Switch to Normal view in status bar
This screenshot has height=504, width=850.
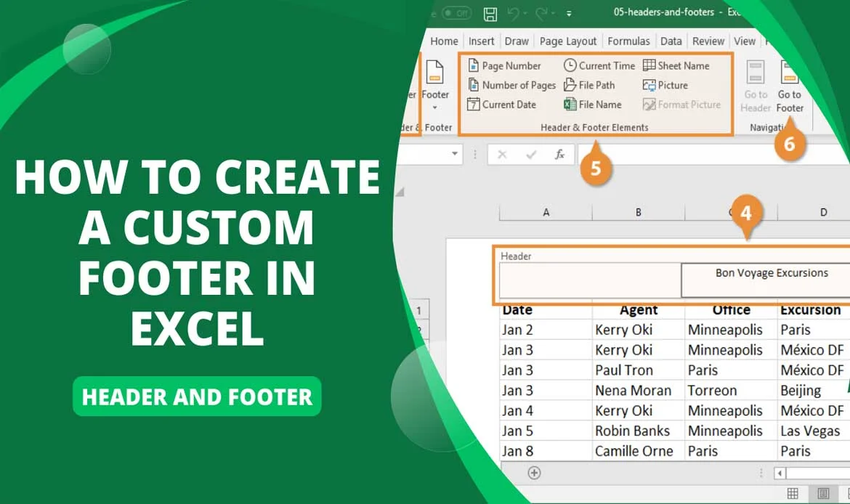click(x=793, y=494)
